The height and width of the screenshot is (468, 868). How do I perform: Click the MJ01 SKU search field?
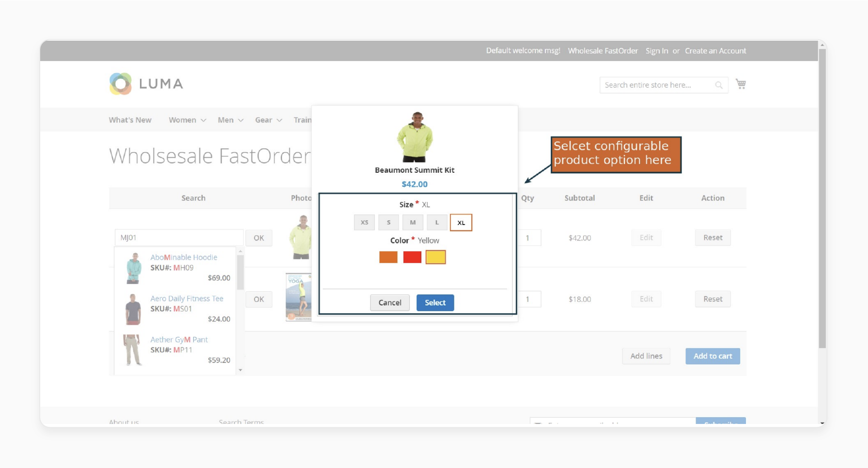(179, 238)
